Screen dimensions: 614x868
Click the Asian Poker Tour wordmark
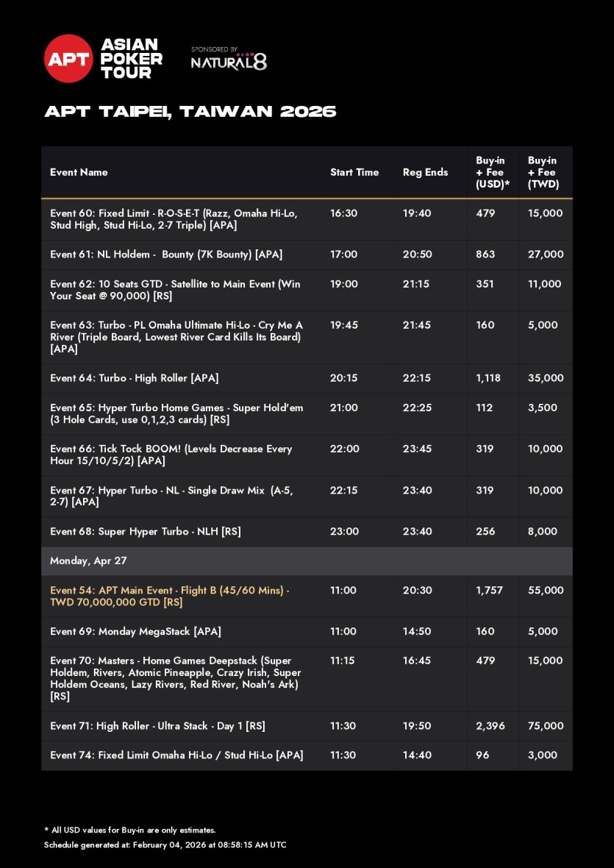click(132, 59)
